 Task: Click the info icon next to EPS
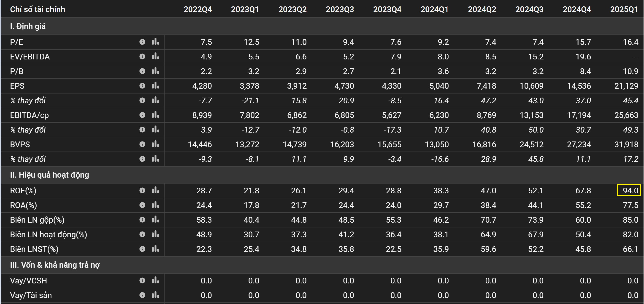tap(142, 86)
